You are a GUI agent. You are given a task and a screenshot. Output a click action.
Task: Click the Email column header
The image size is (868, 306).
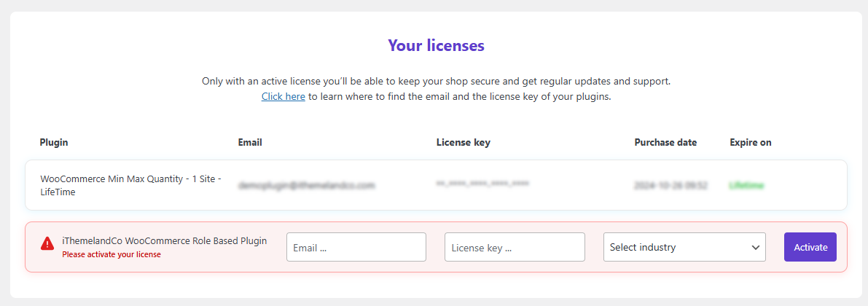250,142
